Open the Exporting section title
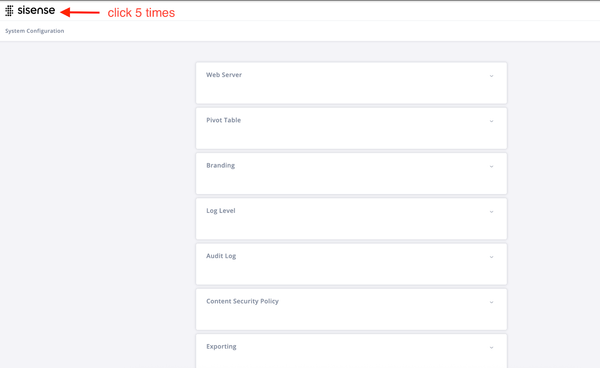 [x=221, y=347]
